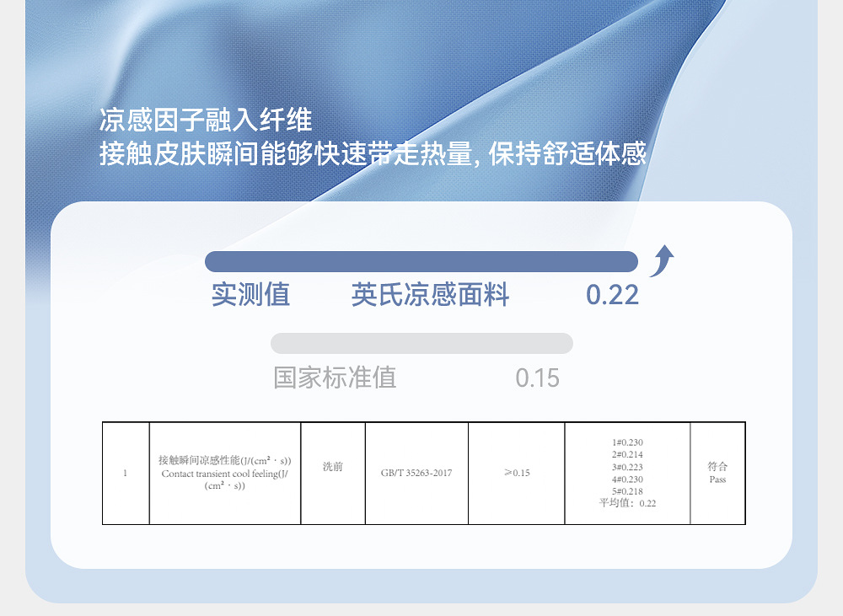
Task: Click the requirement cell '≥0.15'
Action: tap(517, 473)
